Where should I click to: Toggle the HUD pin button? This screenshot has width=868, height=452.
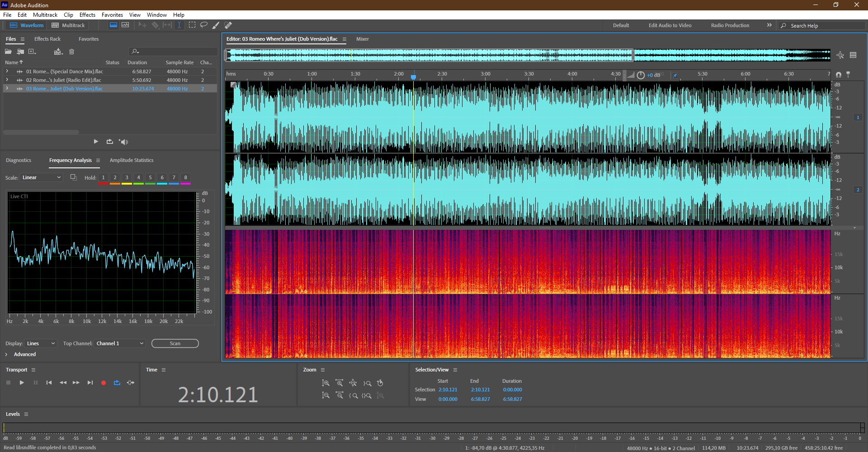(675, 75)
